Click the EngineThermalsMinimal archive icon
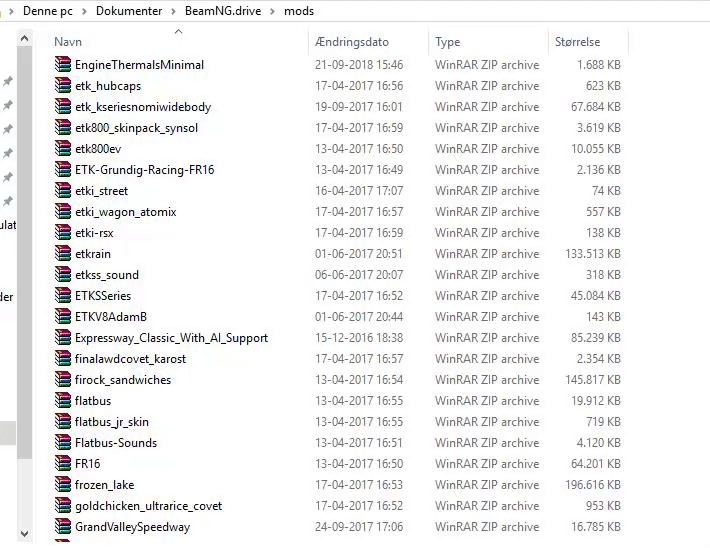 pos(63,64)
